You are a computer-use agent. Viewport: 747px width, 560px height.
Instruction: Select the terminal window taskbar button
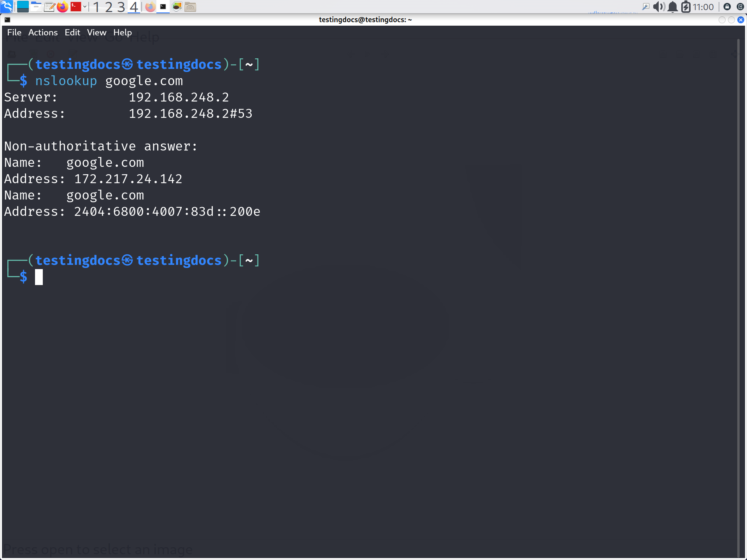click(x=163, y=7)
